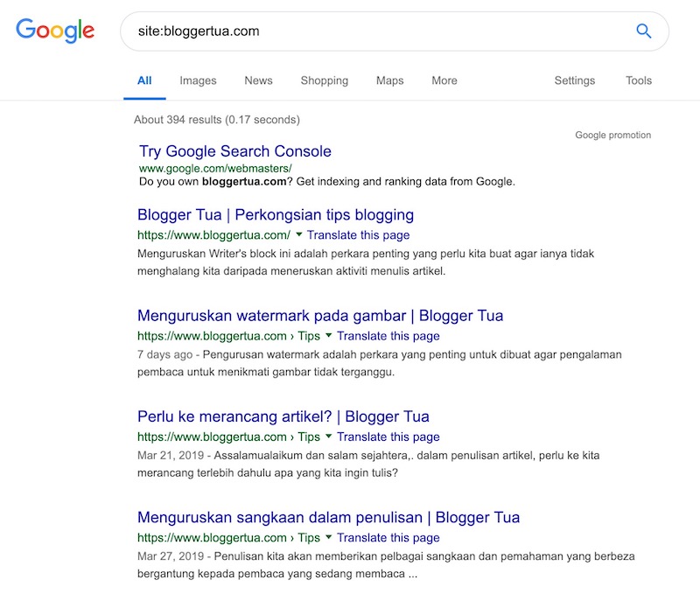This screenshot has height=594, width=700.
Task: Translate the Perlu ke merancang artikel page
Action: [388, 437]
